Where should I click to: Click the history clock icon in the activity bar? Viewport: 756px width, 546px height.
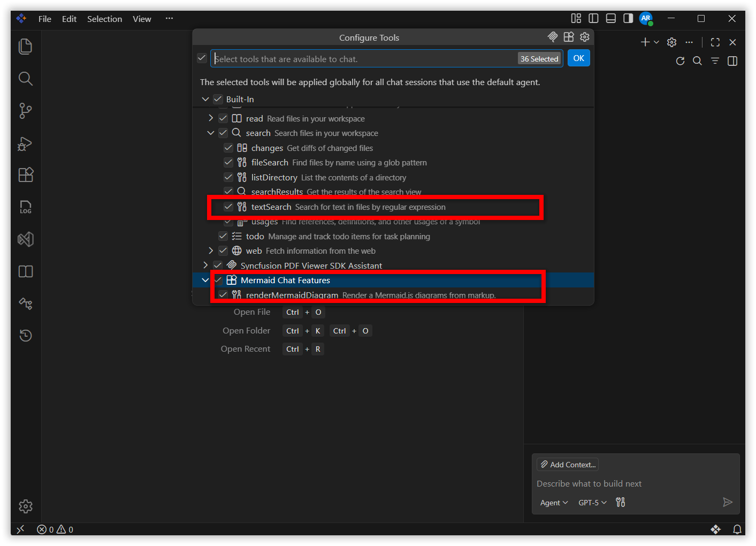(x=26, y=336)
